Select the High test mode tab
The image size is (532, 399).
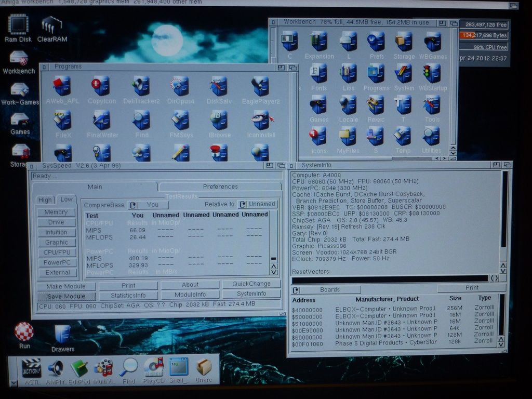[45, 200]
